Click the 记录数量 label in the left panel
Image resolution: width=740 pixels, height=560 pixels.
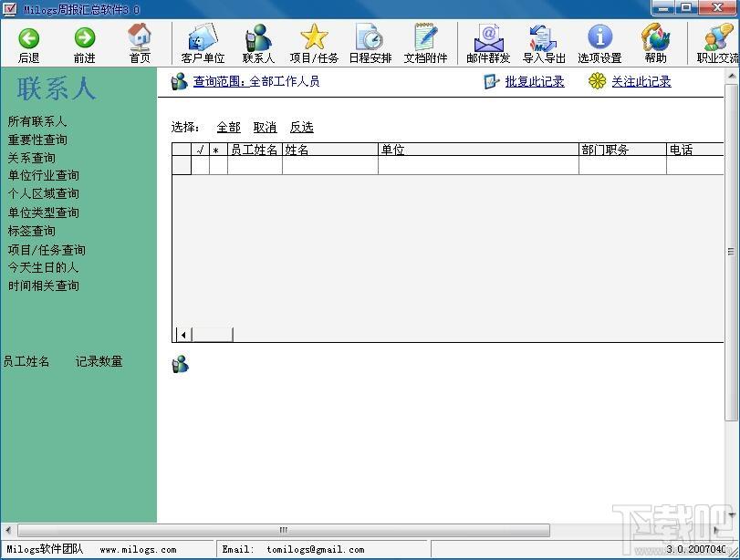click(x=99, y=361)
